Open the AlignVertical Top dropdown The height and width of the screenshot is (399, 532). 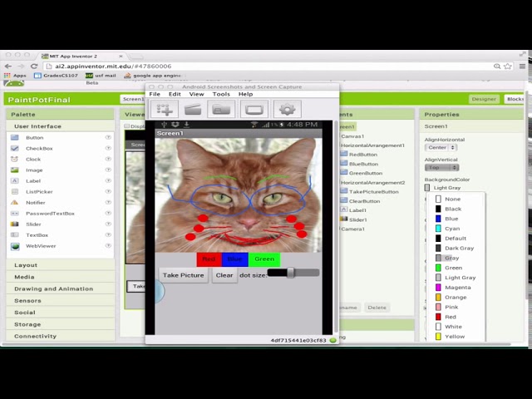pyautogui.click(x=441, y=167)
